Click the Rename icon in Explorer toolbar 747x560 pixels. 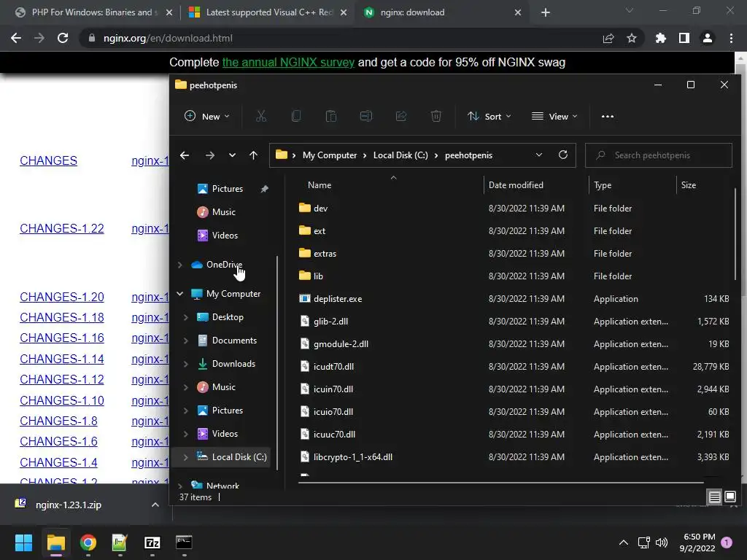click(x=366, y=116)
